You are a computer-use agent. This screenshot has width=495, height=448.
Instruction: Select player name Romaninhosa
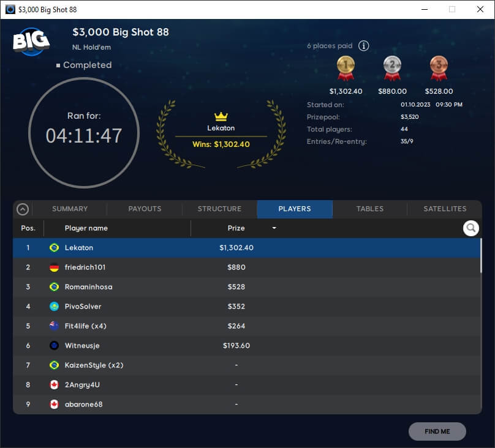[88, 286]
